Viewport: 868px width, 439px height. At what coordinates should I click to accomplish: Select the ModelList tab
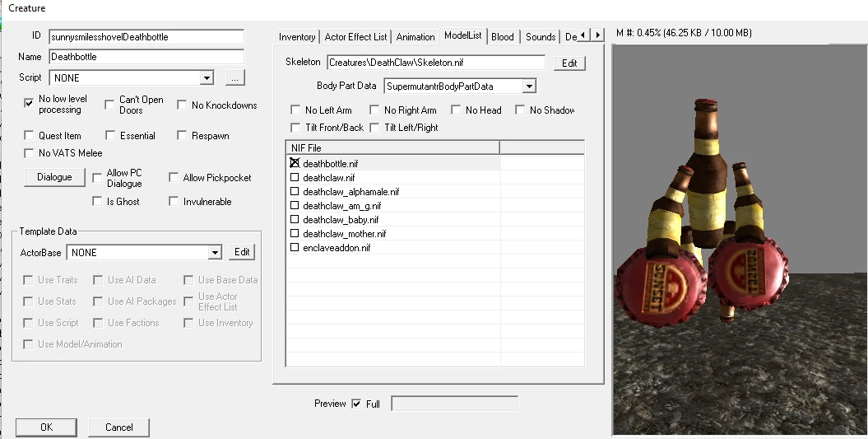click(462, 35)
